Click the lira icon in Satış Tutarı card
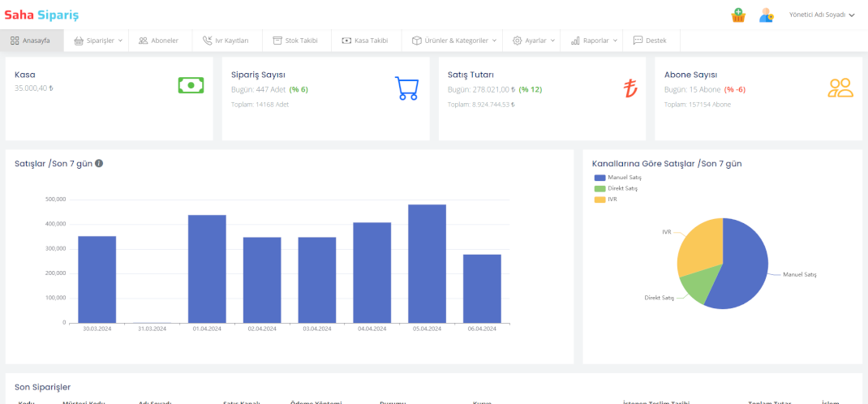The width and height of the screenshot is (868, 404). click(x=630, y=88)
